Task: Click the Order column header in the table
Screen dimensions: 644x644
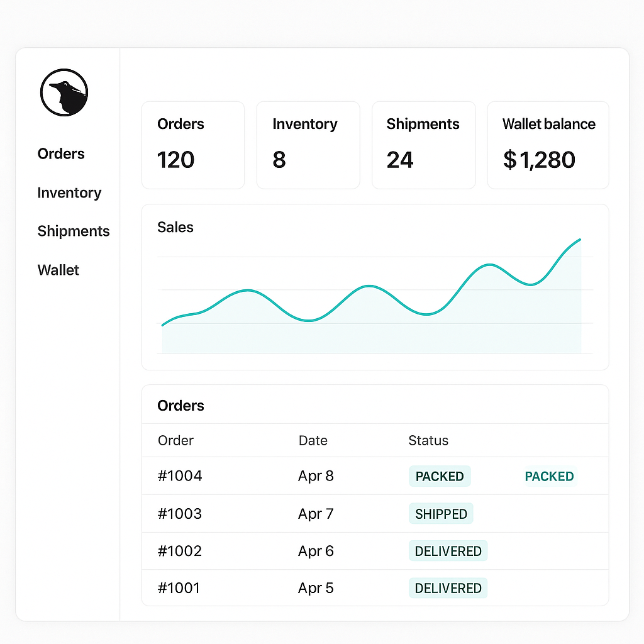Action: (x=175, y=441)
